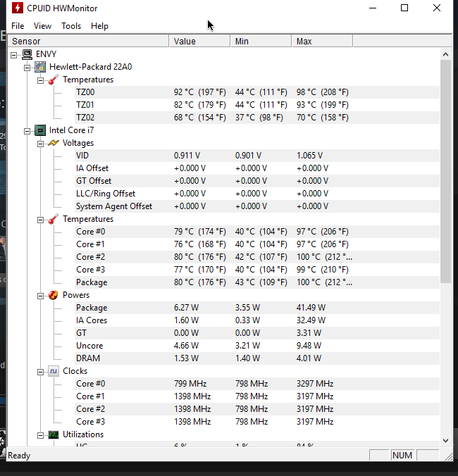Click the Voltages lightning bolt icon

tap(54, 143)
